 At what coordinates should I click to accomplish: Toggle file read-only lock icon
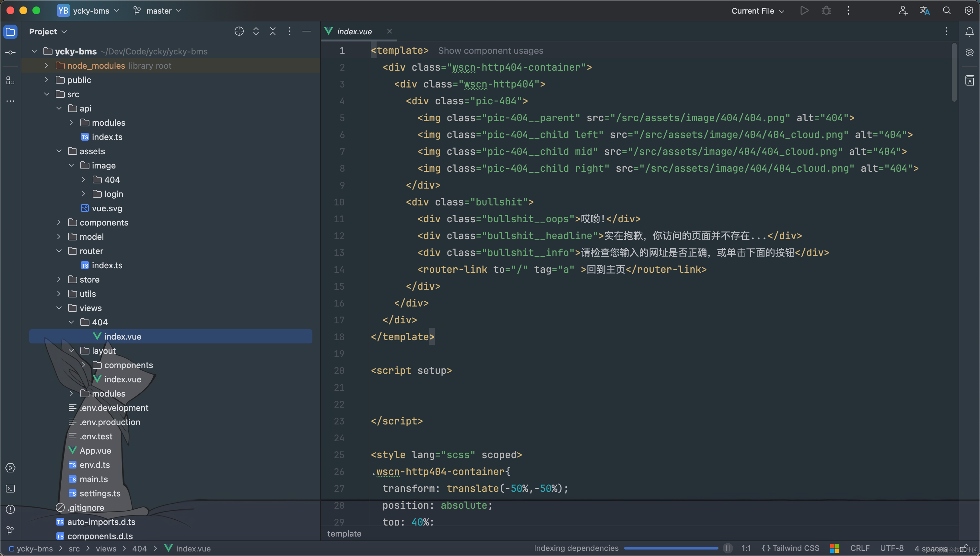[964, 548]
